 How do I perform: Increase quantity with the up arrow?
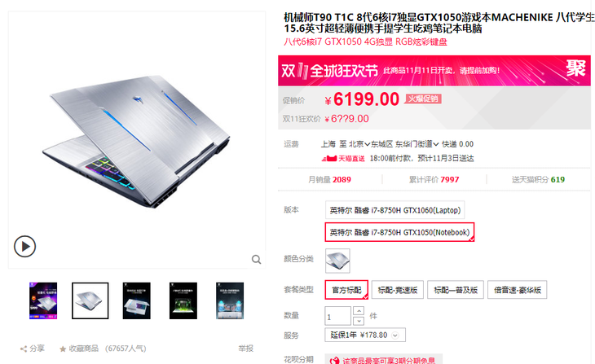coord(359,311)
